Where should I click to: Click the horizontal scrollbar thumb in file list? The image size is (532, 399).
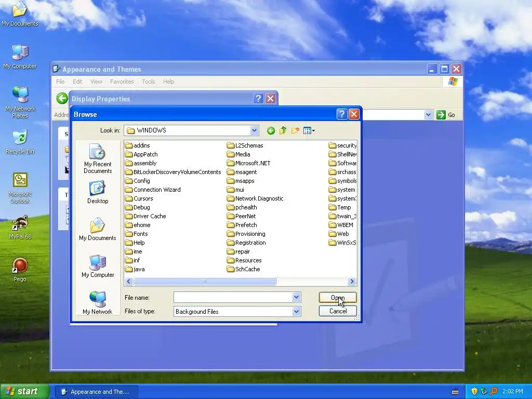pyautogui.click(x=205, y=281)
